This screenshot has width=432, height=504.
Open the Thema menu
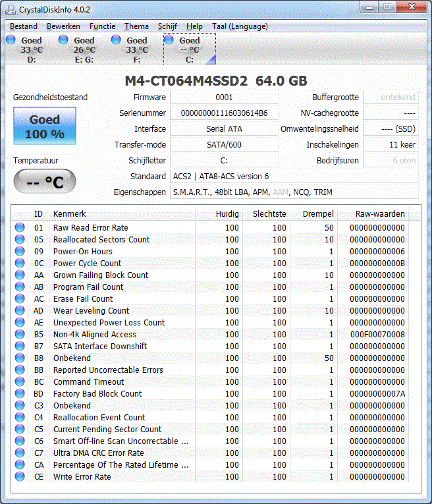(136, 26)
